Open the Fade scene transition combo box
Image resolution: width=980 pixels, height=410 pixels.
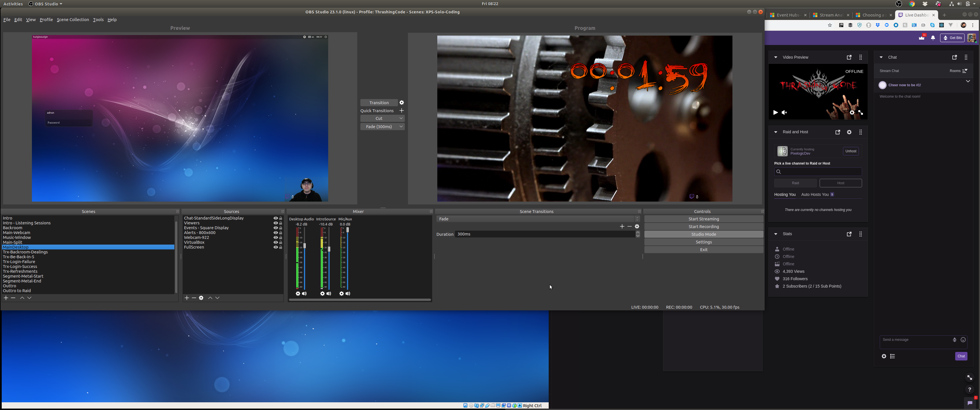pos(538,219)
